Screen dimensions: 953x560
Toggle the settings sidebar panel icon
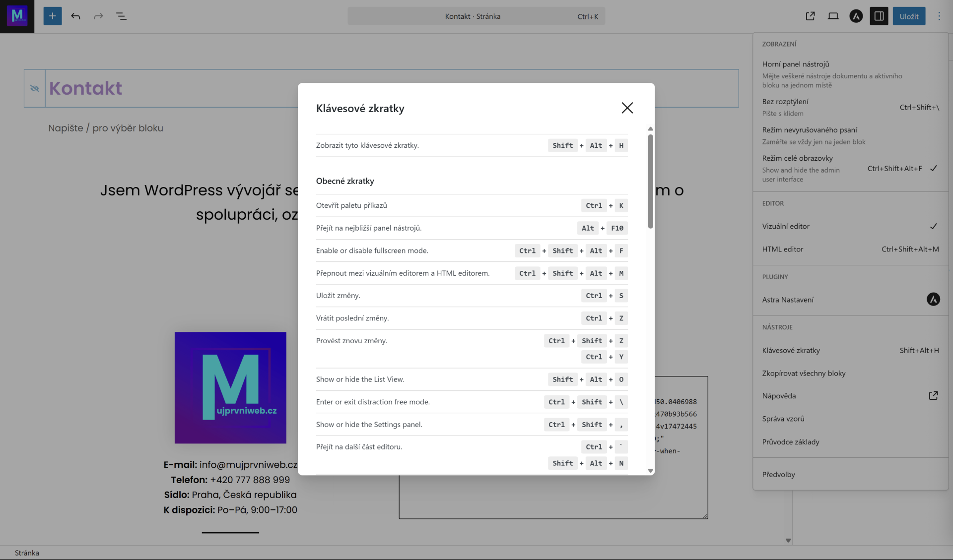879,16
